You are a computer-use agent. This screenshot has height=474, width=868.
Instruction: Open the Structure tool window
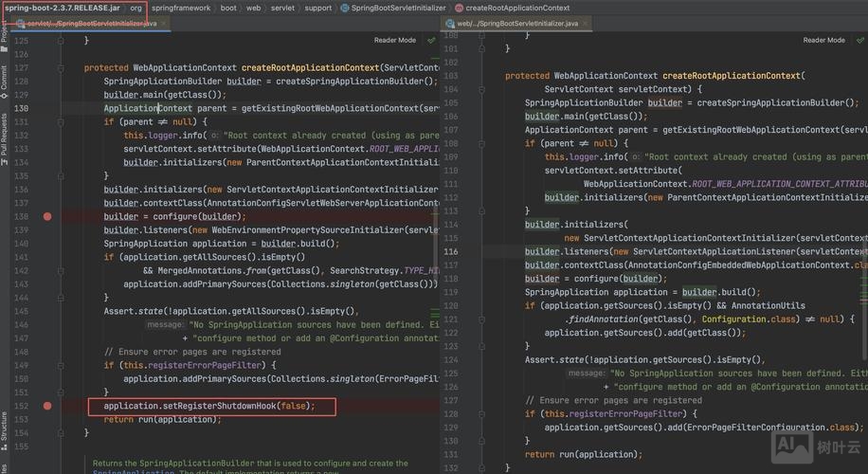[5, 428]
